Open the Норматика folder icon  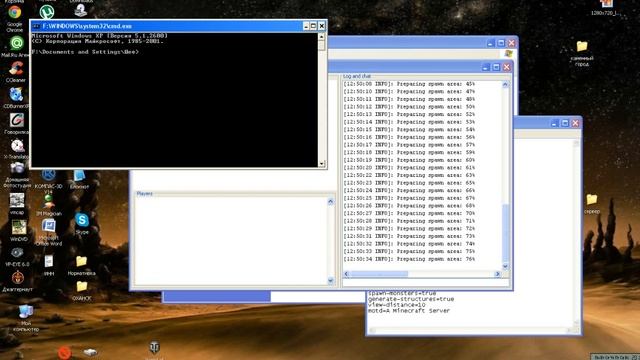click(81, 261)
